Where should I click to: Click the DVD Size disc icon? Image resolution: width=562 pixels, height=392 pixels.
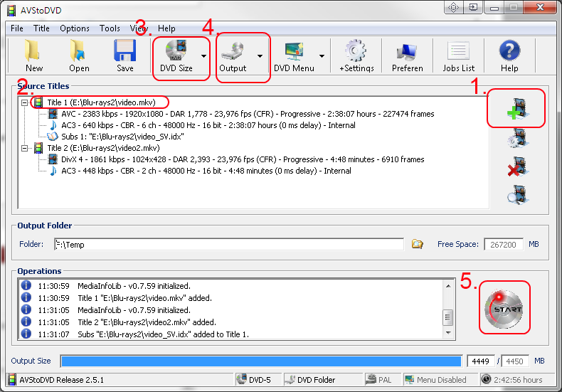coord(176,51)
